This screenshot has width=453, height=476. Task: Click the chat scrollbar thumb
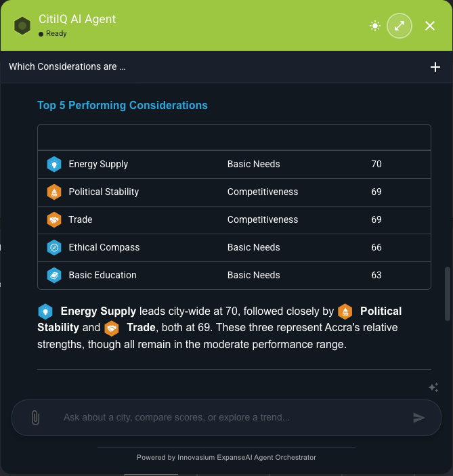pos(447,294)
